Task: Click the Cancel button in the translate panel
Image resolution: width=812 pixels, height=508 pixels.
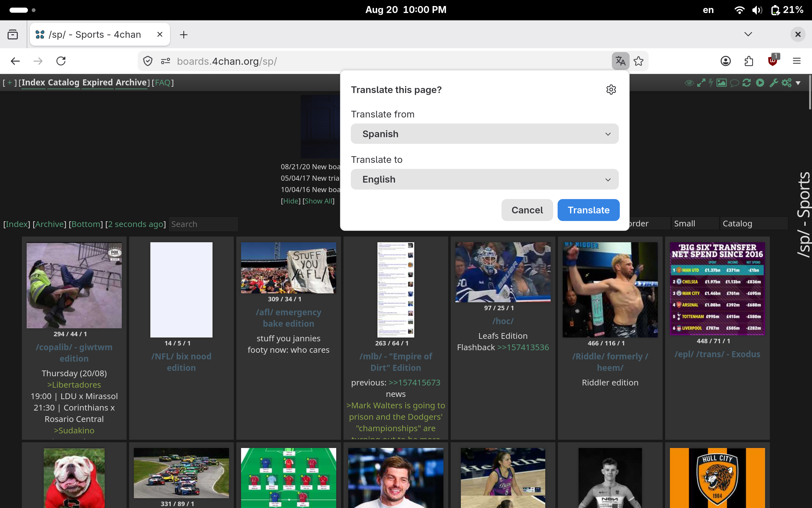Action: click(527, 210)
